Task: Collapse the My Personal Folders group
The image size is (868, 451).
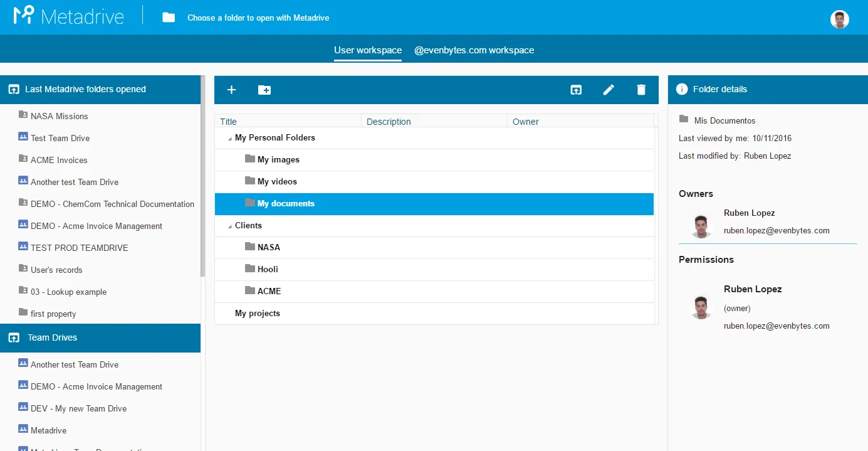Action: (x=230, y=139)
